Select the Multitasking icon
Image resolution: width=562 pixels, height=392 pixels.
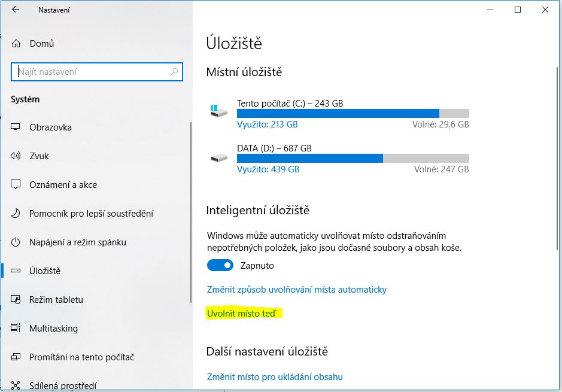click(16, 328)
